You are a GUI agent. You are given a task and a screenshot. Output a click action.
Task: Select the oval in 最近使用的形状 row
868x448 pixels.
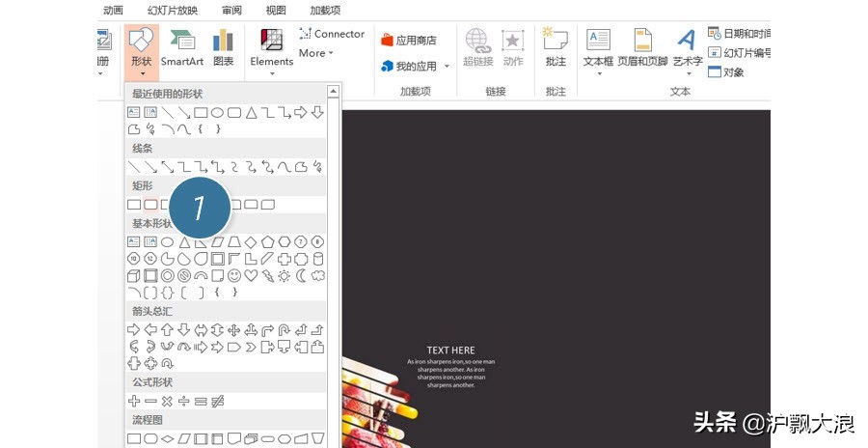[x=218, y=113]
